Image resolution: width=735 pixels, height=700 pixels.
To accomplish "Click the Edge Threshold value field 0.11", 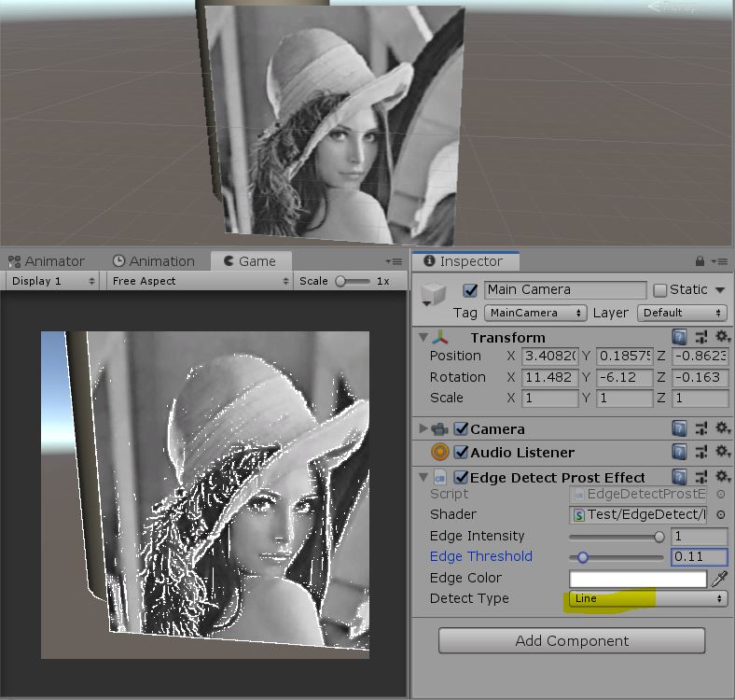I will pos(699,557).
